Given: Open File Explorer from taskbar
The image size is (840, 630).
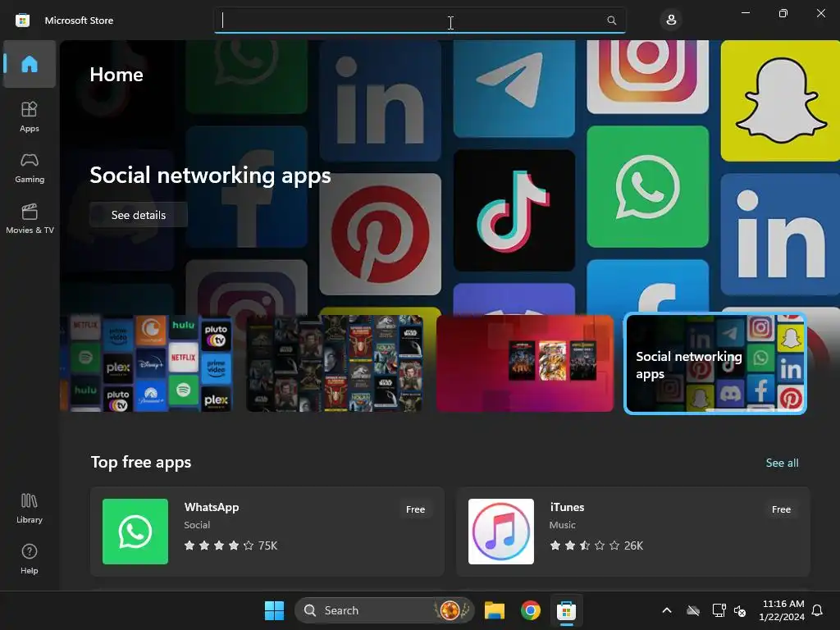Looking at the screenshot, I should (x=495, y=610).
